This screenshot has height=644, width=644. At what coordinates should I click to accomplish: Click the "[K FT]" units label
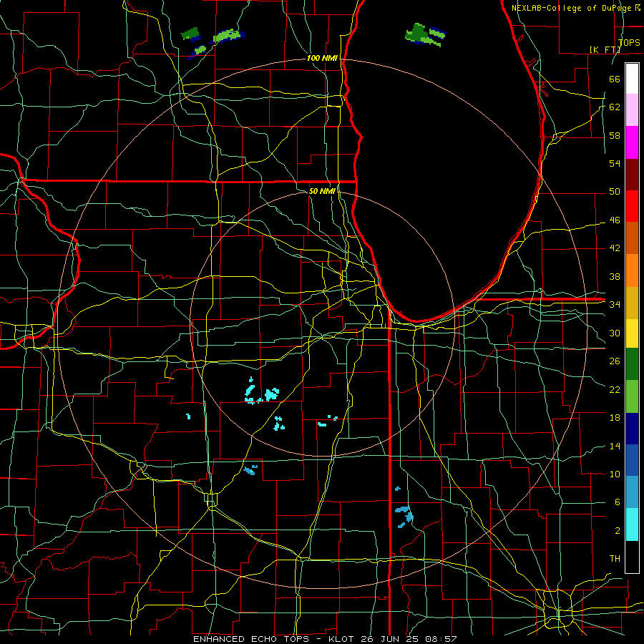point(605,49)
